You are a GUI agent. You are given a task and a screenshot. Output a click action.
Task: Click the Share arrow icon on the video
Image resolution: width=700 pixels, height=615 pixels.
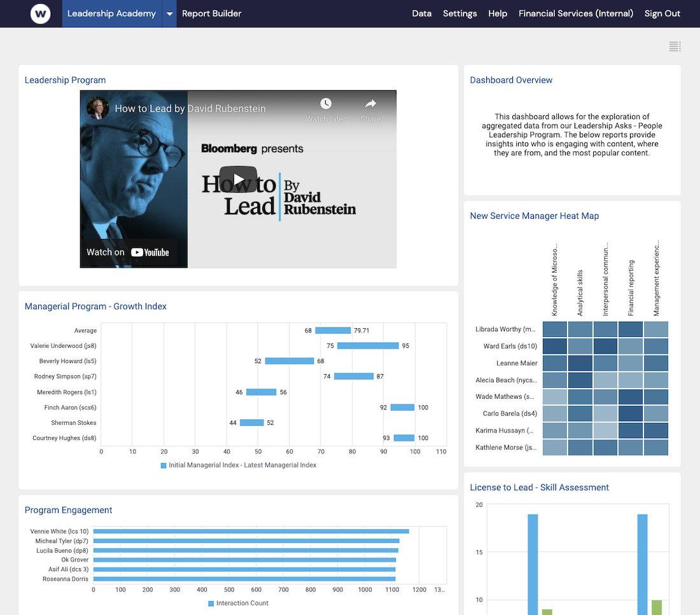pyautogui.click(x=370, y=103)
